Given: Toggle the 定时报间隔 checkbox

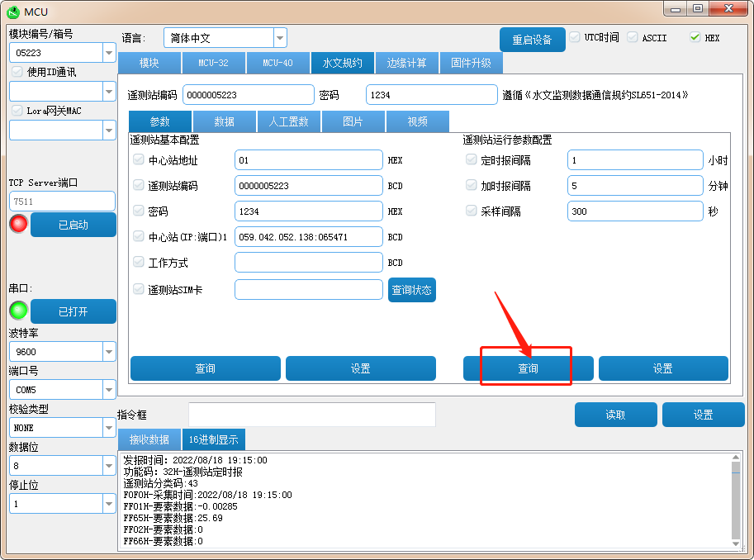Looking at the screenshot, I should pyautogui.click(x=472, y=160).
